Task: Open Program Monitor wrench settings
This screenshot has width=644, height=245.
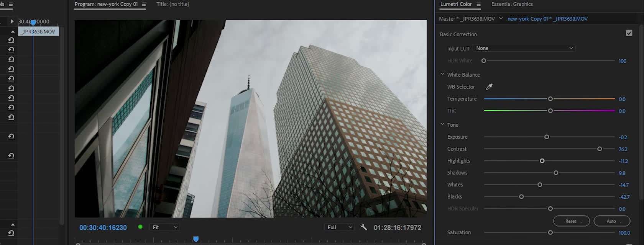Action: pos(364,227)
